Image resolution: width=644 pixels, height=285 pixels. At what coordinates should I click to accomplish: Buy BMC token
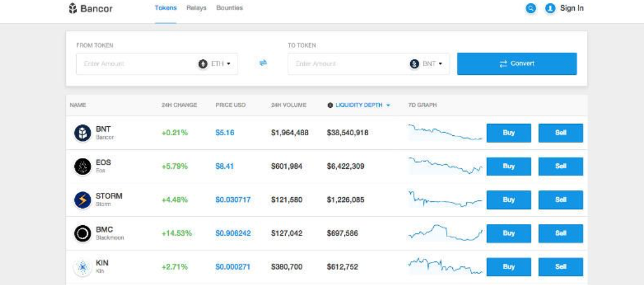click(509, 233)
